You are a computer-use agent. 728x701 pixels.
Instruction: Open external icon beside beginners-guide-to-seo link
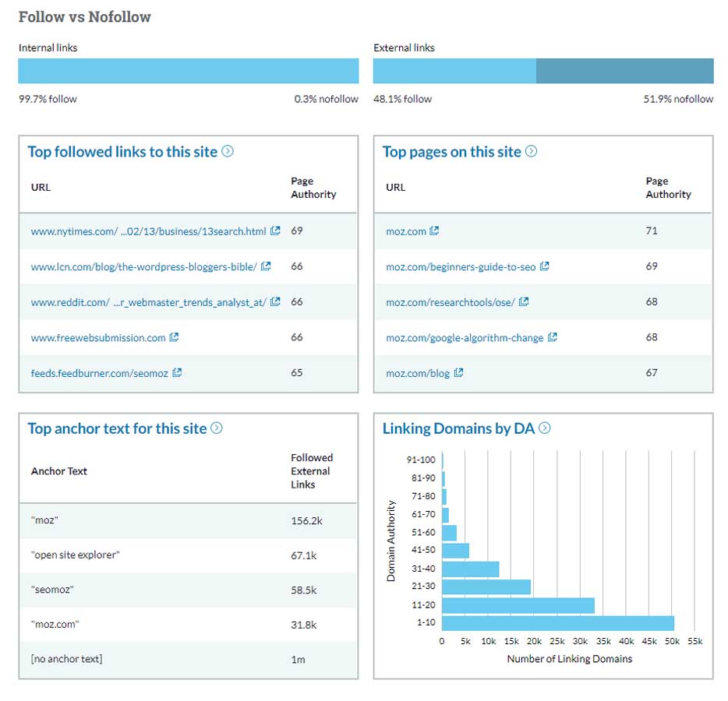tap(545, 266)
